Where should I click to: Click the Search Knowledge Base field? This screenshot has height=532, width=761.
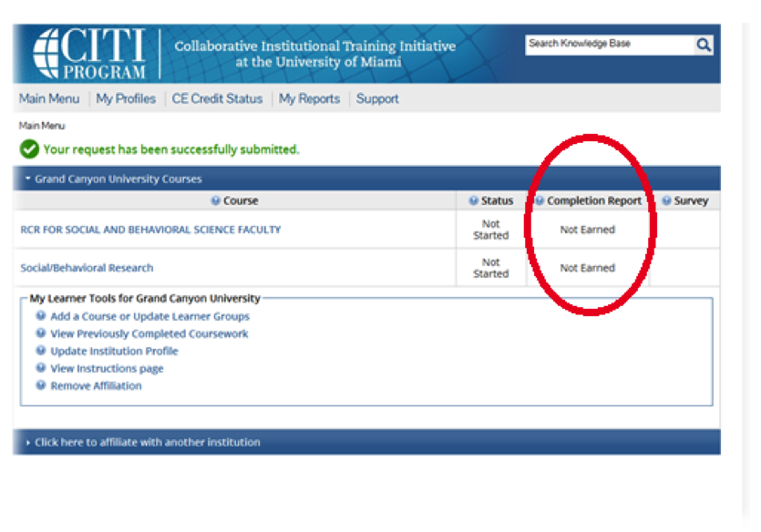tap(610, 45)
